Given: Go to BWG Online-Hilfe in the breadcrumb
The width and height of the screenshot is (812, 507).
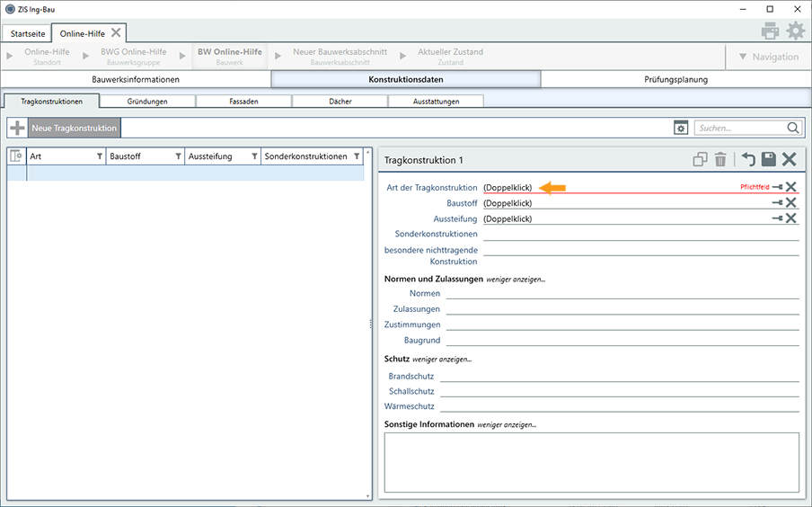Looking at the screenshot, I should pyautogui.click(x=133, y=57).
